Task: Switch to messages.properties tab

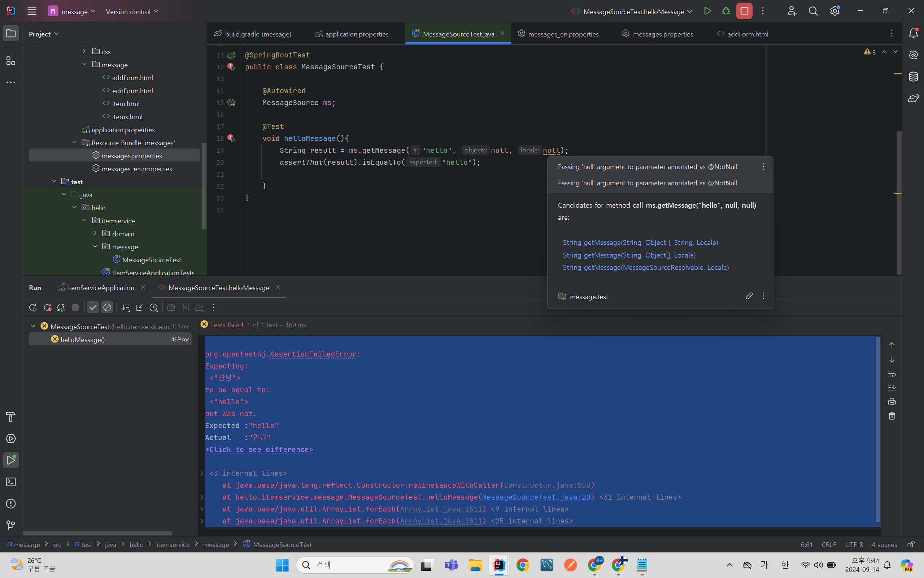Action: (x=658, y=34)
